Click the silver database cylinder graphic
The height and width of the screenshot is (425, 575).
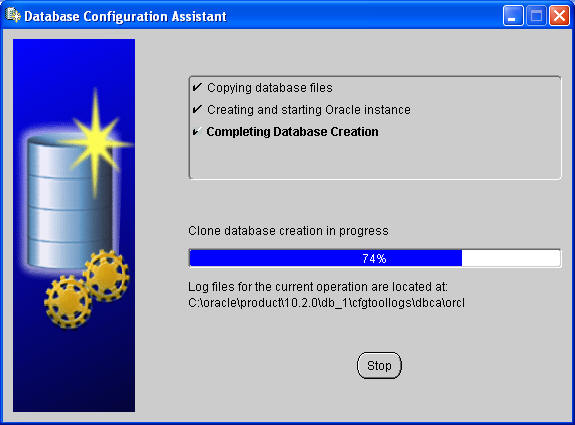(x=70, y=202)
